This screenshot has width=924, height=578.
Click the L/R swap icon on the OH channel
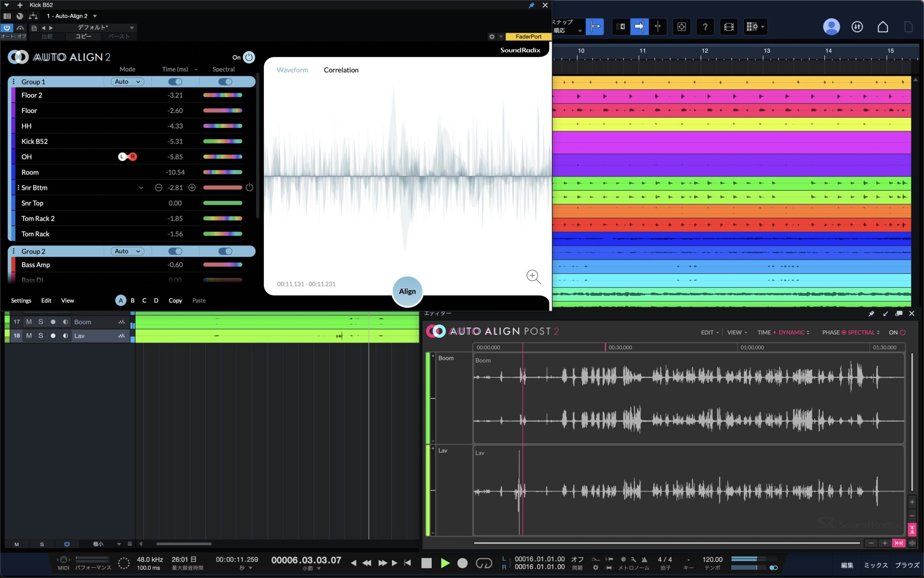(x=128, y=157)
